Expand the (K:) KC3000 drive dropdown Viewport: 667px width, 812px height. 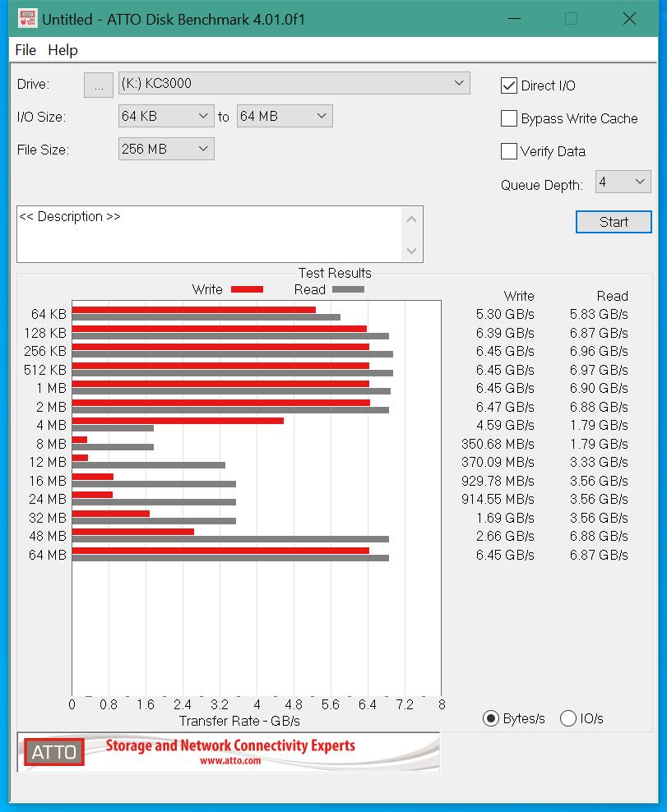[294, 83]
